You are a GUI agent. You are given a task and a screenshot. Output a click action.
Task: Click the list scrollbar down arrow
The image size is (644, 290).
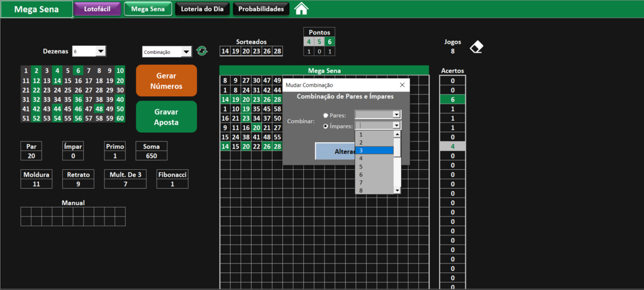397,190
